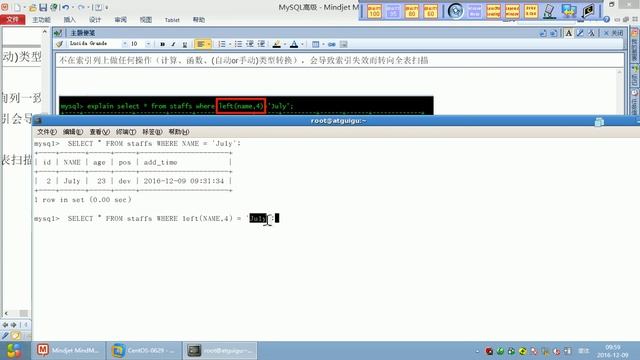Click the pen tablet icon in floating toolbar

coord(550,11)
